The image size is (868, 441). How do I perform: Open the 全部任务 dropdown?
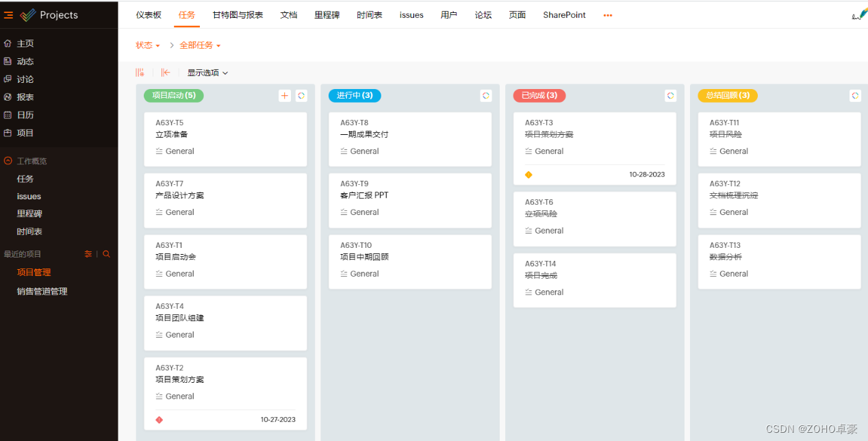pyautogui.click(x=200, y=45)
